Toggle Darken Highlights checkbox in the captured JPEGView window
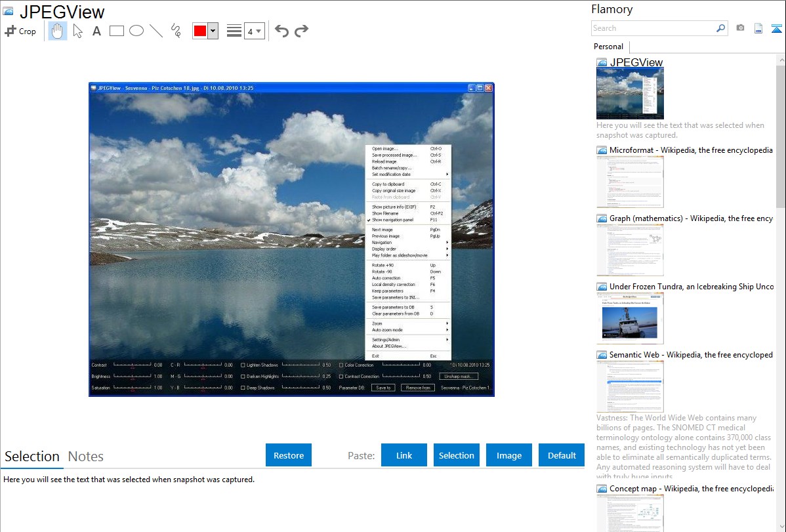786x532 pixels. 243,376
